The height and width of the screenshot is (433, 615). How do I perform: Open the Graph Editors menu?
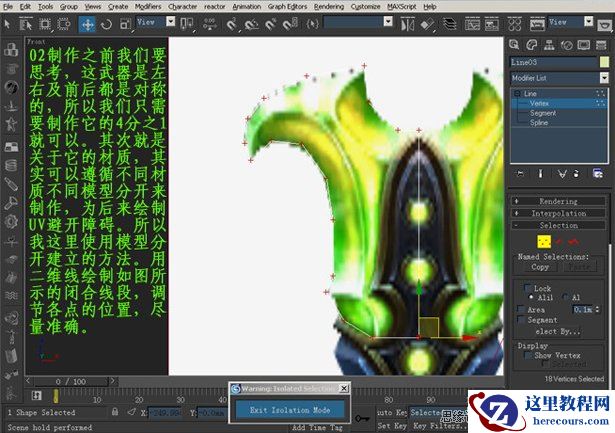tap(287, 6)
